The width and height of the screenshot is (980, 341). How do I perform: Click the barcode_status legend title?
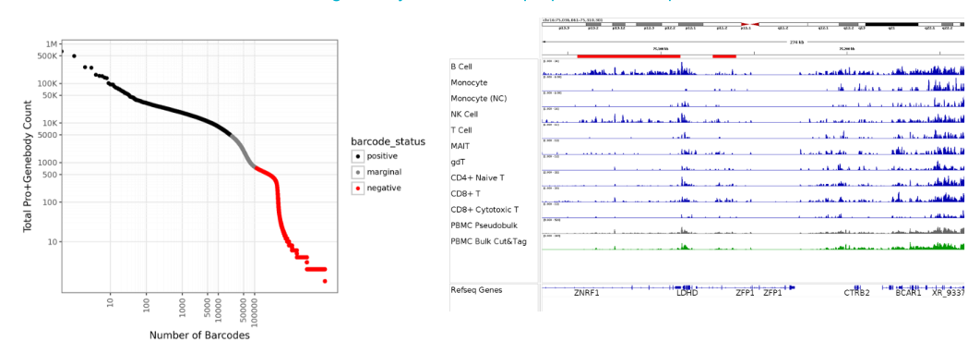point(388,141)
